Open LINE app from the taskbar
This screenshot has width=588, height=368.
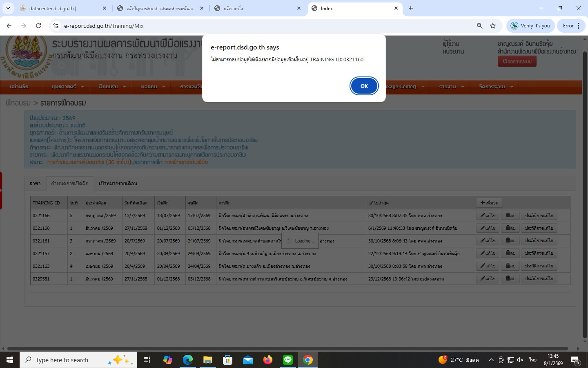click(x=288, y=360)
